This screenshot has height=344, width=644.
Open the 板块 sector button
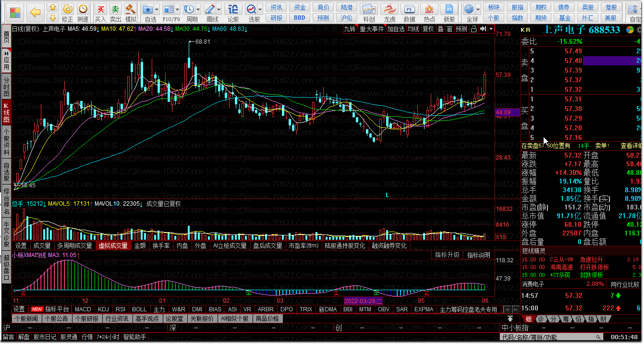pos(493,7)
